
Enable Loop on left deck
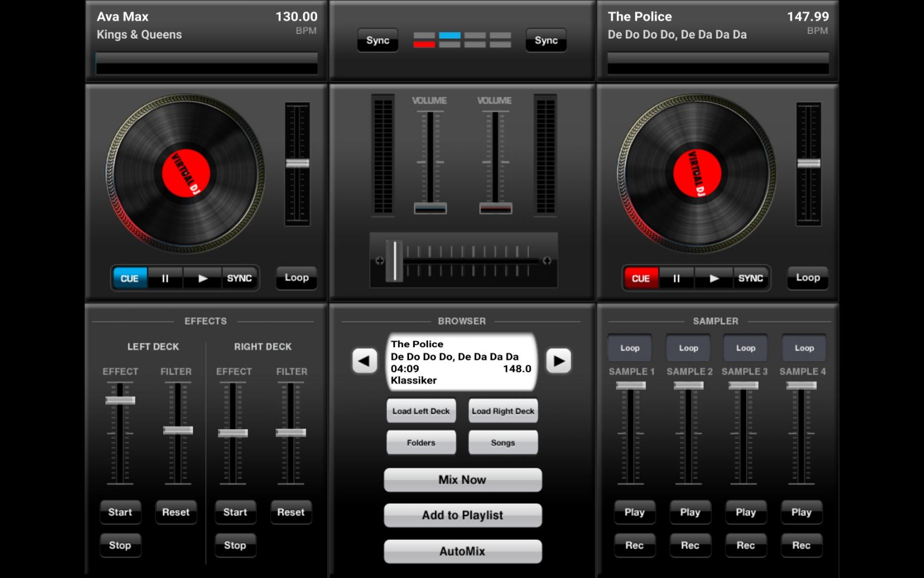pyautogui.click(x=297, y=278)
